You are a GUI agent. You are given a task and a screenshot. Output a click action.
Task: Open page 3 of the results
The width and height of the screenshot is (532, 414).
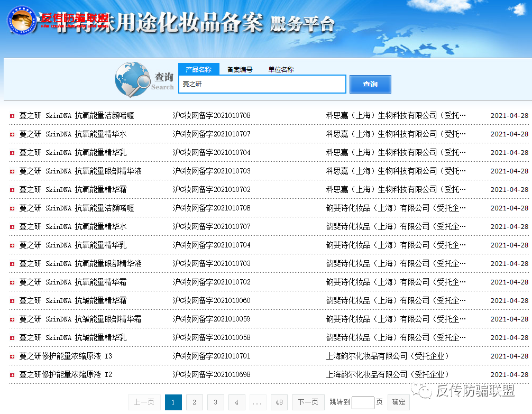coord(215,402)
